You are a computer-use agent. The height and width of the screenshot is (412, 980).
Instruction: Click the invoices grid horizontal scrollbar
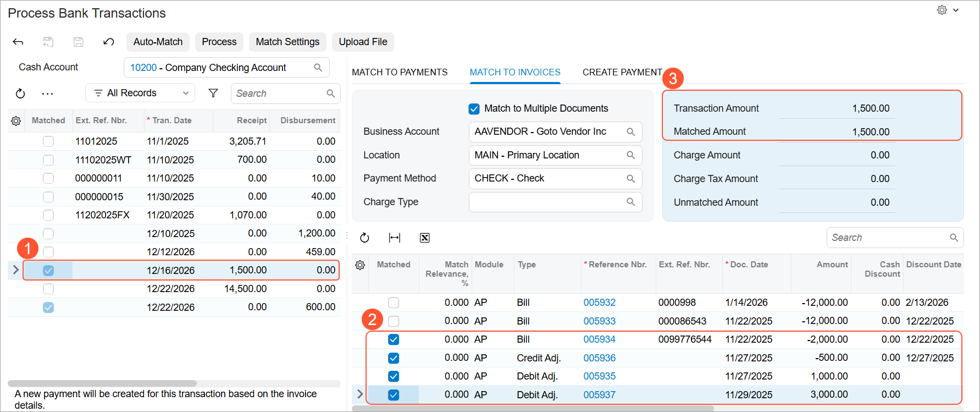point(533,409)
